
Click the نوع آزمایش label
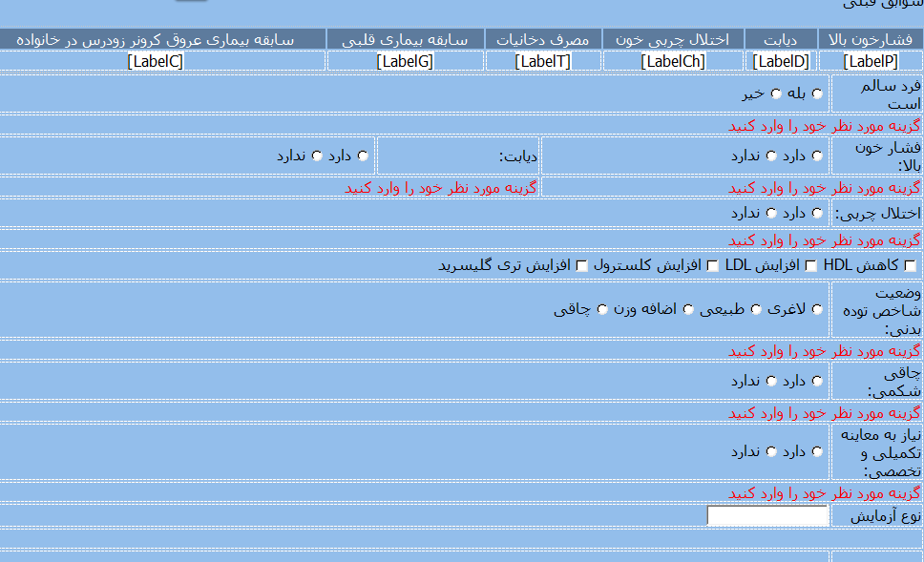coord(885,516)
